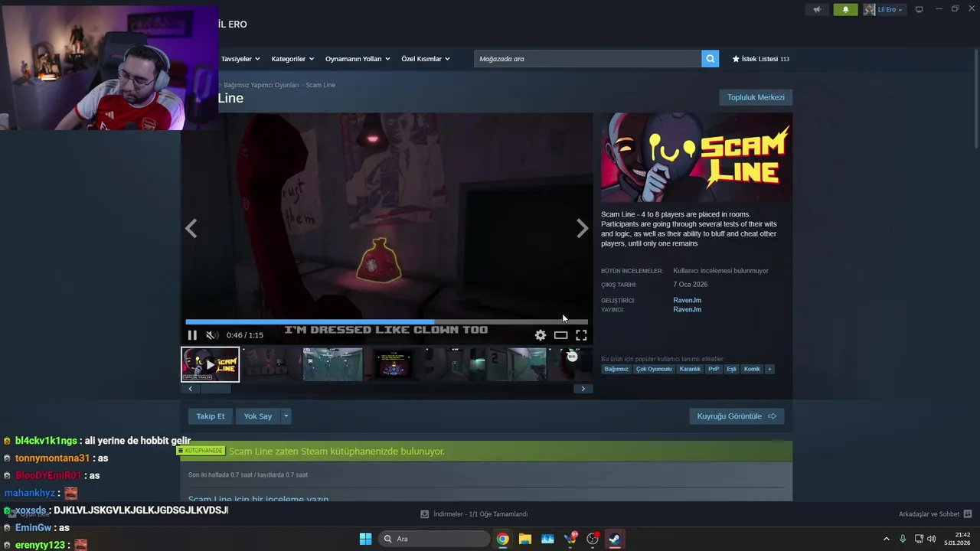Open the Topluluk Merkezi community hub
Viewport: 980px width, 551px height.
click(x=756, y=97)
